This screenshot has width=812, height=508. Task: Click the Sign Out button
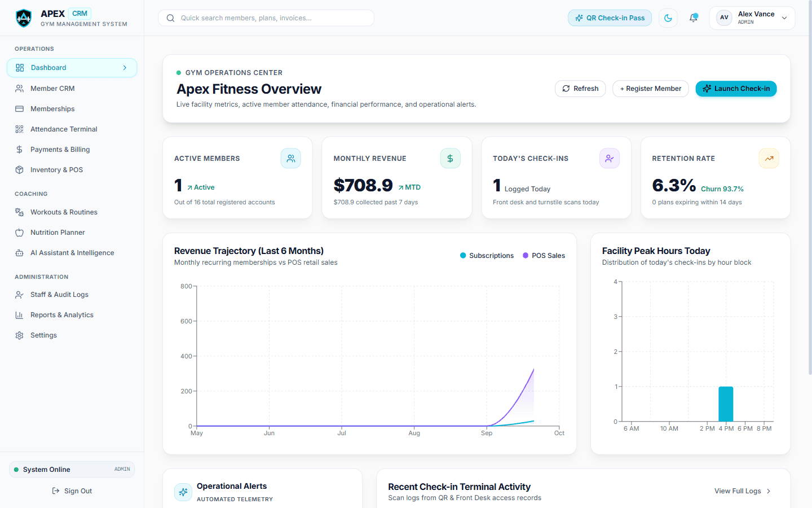72,491
